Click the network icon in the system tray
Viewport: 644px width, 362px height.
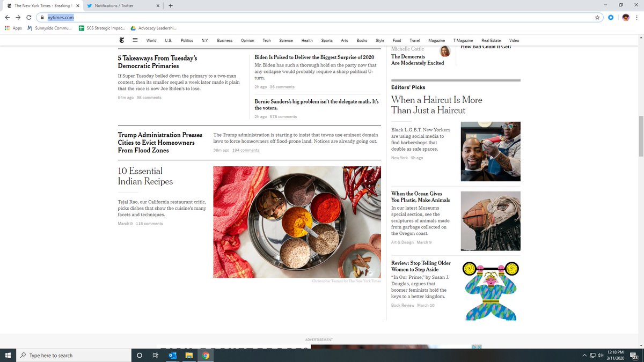592,355
